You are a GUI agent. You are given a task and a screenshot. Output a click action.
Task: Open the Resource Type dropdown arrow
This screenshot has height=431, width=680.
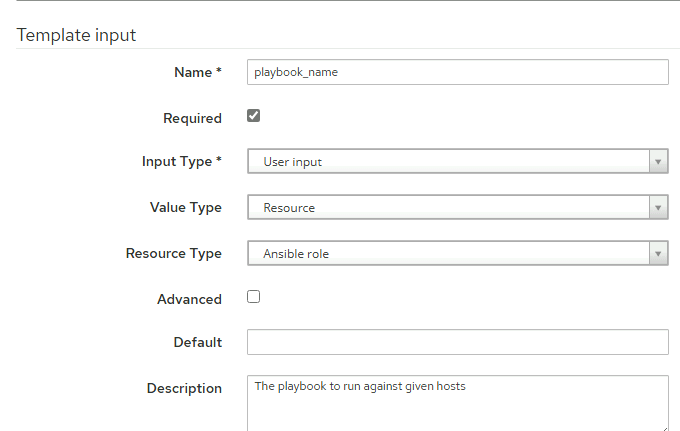[658, 254]
